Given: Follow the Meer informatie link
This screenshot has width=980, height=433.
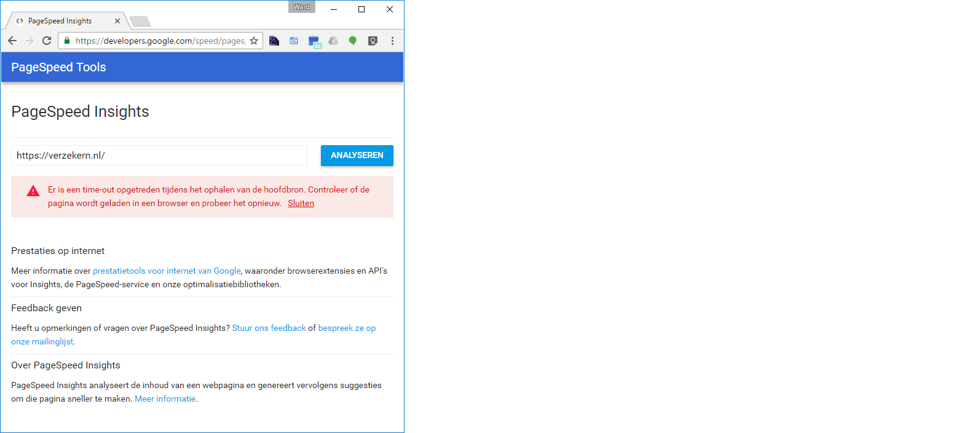Looking at the screenshot, I should (x=165, y=399).
